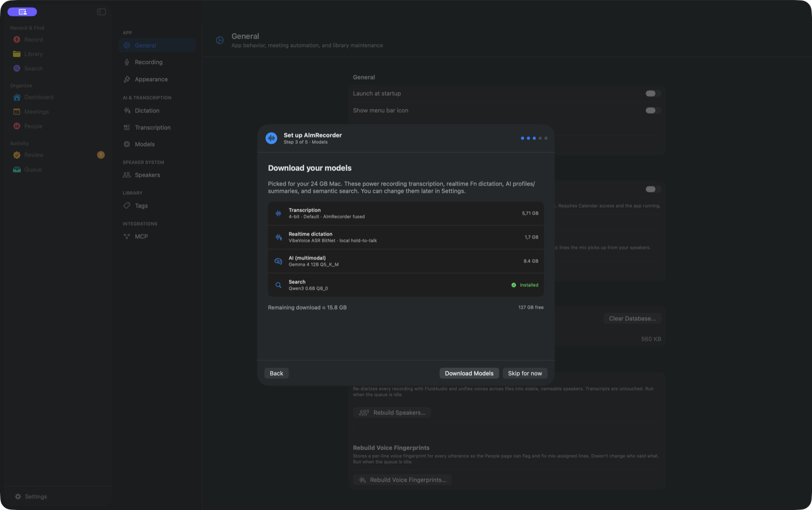
Task: Click the Record icon in sidebar
Action: click(x=17, y=40)
